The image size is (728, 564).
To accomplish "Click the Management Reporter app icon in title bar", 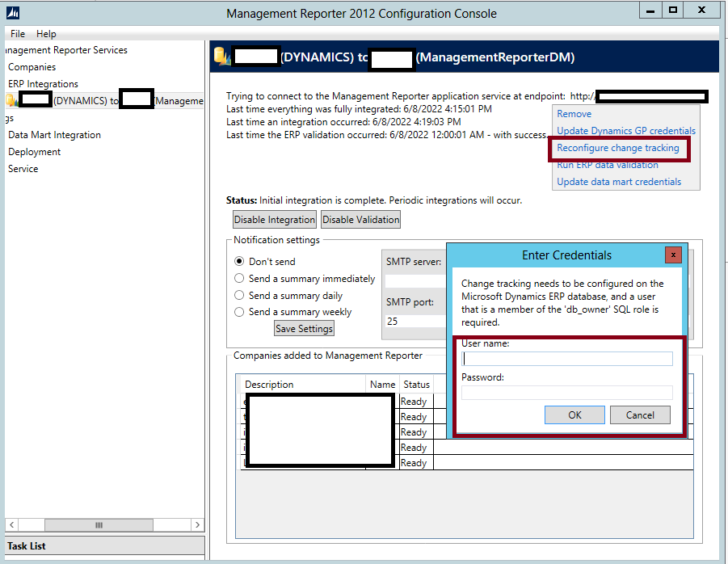I will pos(13,13).
